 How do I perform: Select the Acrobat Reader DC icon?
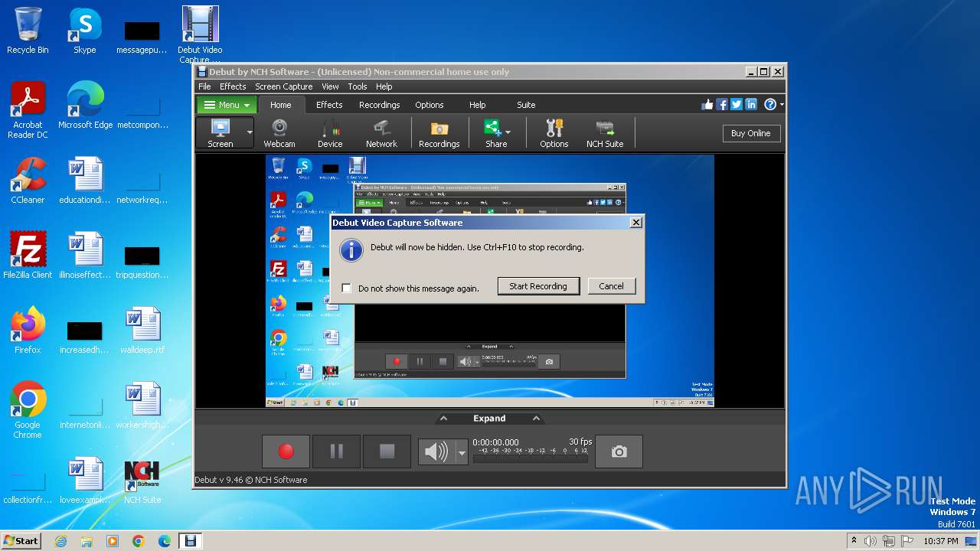click(x=28, y=110)
